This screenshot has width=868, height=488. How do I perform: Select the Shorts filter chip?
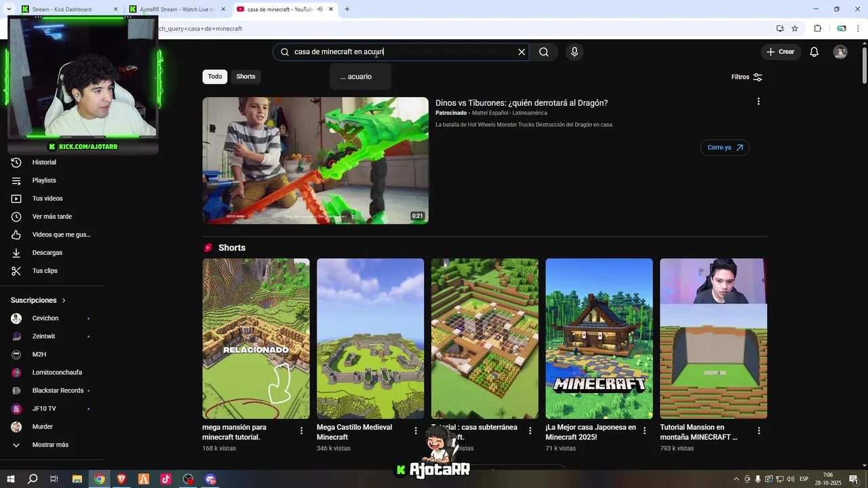pos(245,77)
